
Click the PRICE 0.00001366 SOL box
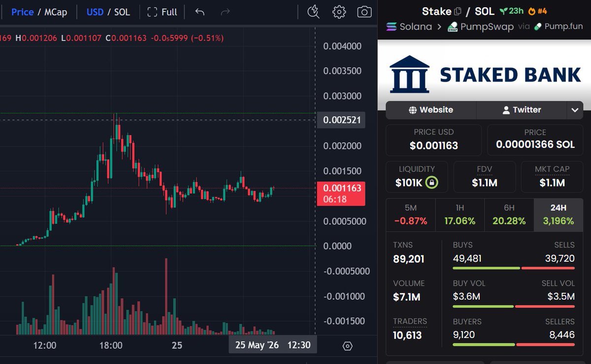click(535, 140)
